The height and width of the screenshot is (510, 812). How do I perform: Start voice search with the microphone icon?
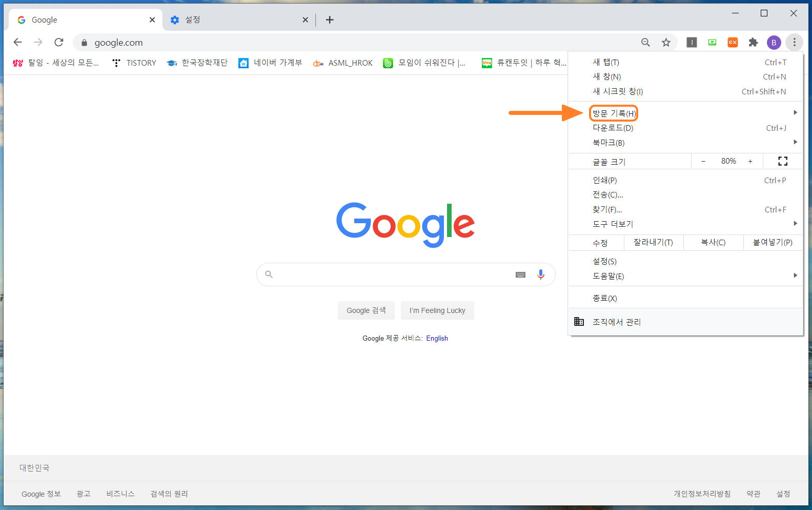pos(540,274)
